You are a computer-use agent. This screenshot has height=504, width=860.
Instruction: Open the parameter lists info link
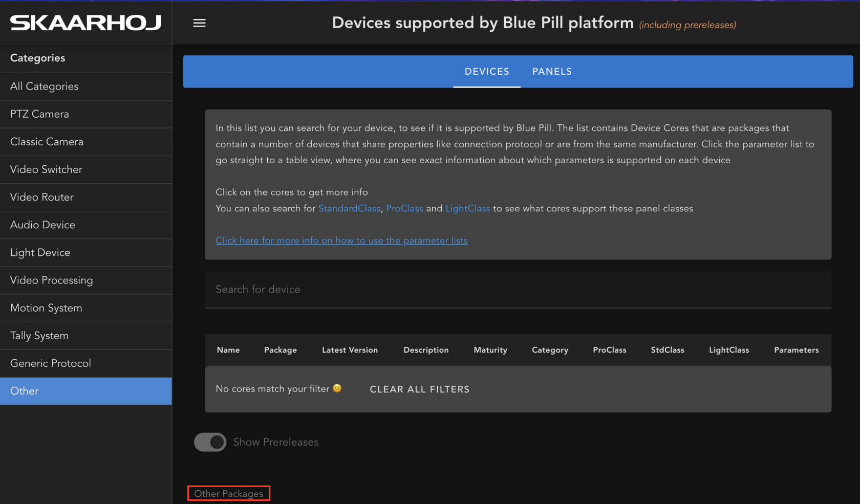pyautogui.click(x=341, y=240)
